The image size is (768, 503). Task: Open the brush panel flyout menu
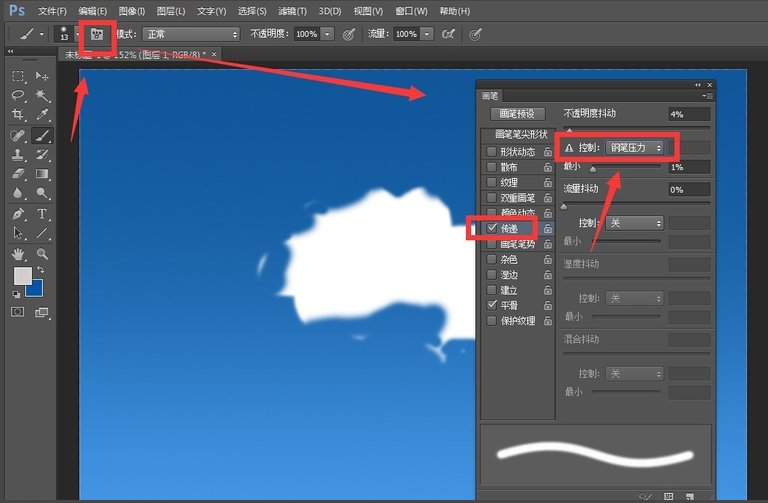[x=707, y=96]
